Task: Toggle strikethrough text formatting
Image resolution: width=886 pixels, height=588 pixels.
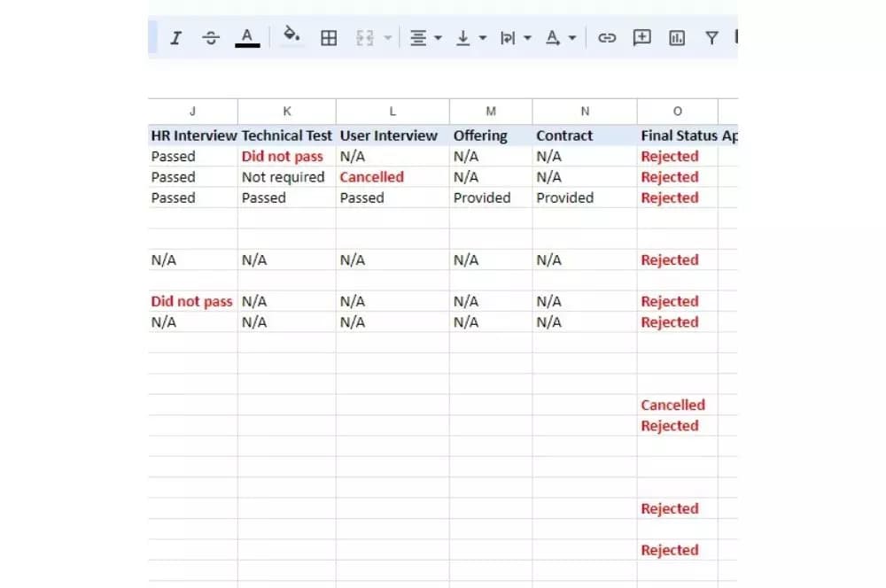Action: click(211, 38)
